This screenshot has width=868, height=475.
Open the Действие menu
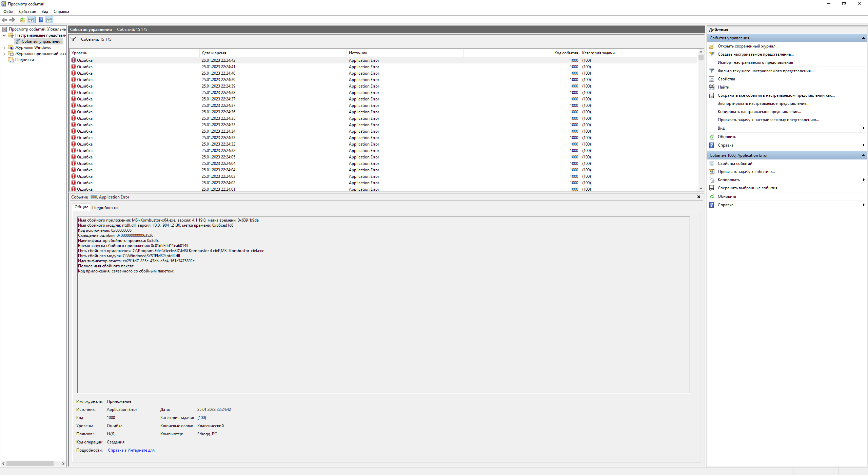(x=27, y=12)
